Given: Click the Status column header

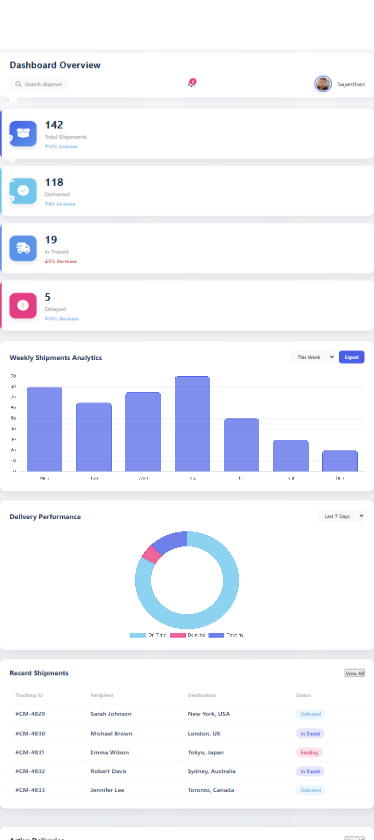Looking at the screenshot, I should pyautogui.click(x=303, y=695).
